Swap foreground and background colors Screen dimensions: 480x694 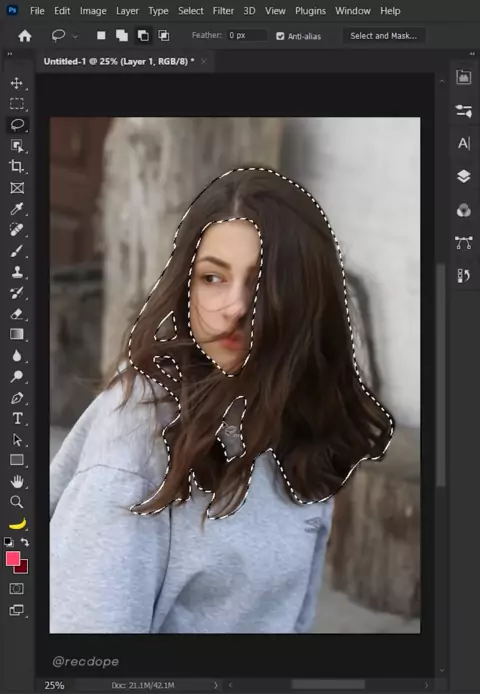(x=25, y=542)
